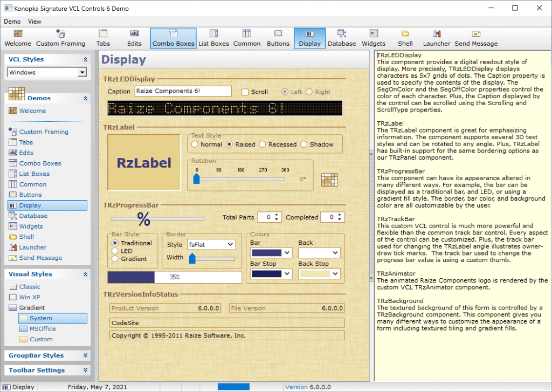The height and width of the screenshot is (392, 552).
Task: Click the Display icon in the status bar
Action: tap(6, 387)
